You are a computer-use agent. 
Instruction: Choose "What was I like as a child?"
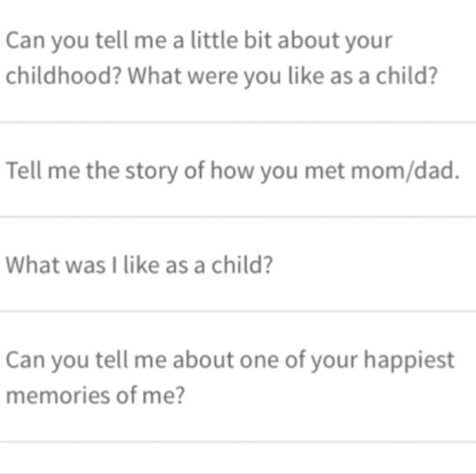click(238, 264)
